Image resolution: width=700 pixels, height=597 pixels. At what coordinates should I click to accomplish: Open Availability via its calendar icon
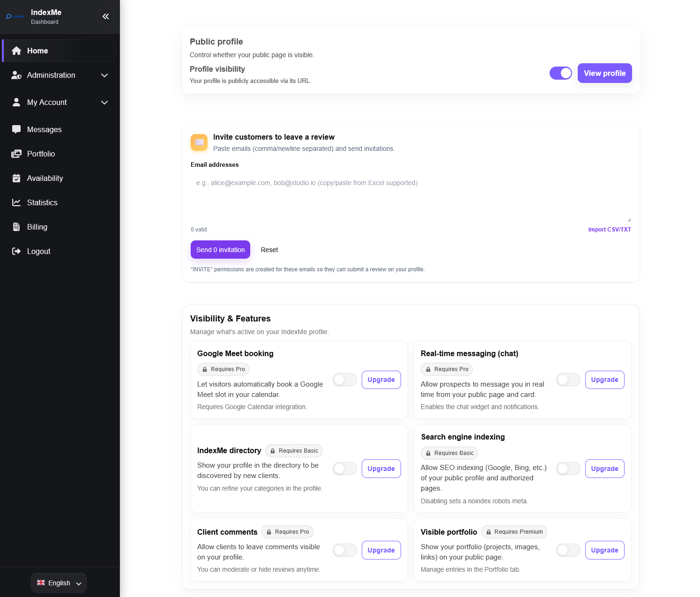coord(16,178)
